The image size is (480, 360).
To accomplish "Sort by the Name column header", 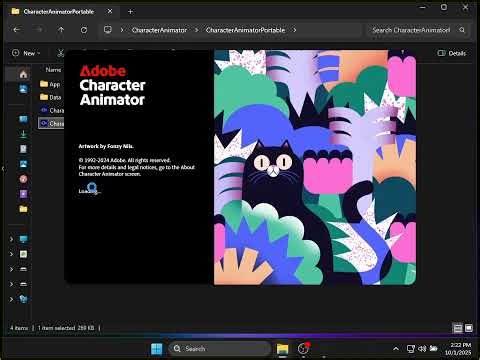I will coord(53,70).
